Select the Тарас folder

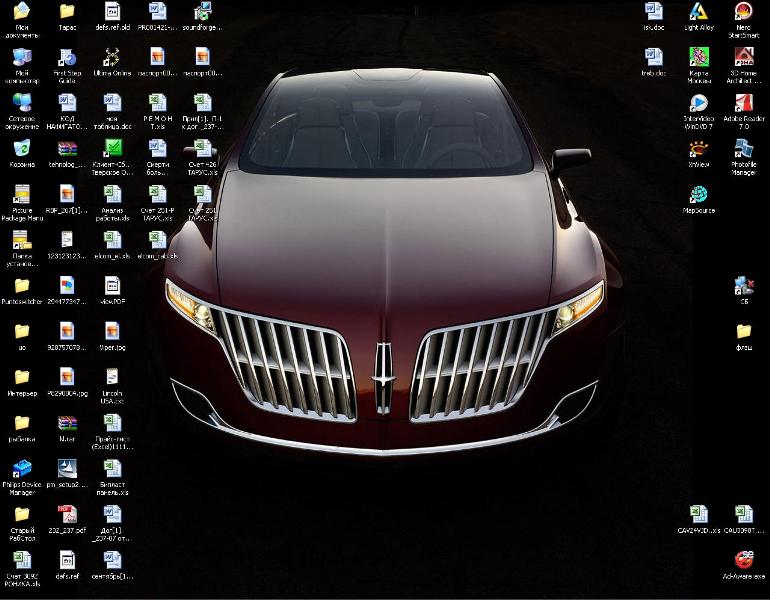(x=67, y=13)
